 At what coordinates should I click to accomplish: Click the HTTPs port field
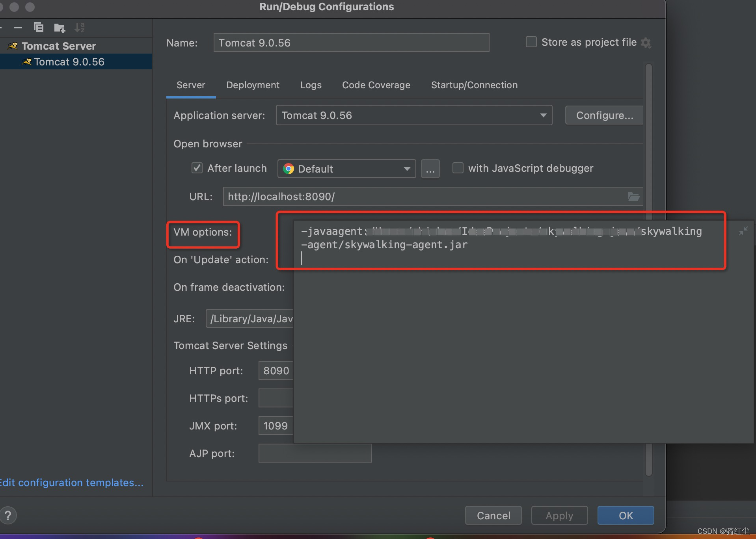(x=276, y=398)
